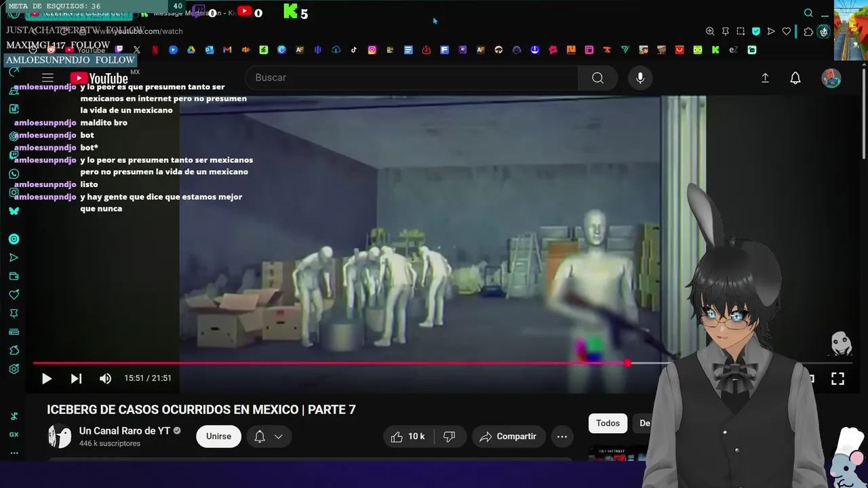Click the Compartir share button
The width and height of the screenshot is (868, 488).
point(508,436)
